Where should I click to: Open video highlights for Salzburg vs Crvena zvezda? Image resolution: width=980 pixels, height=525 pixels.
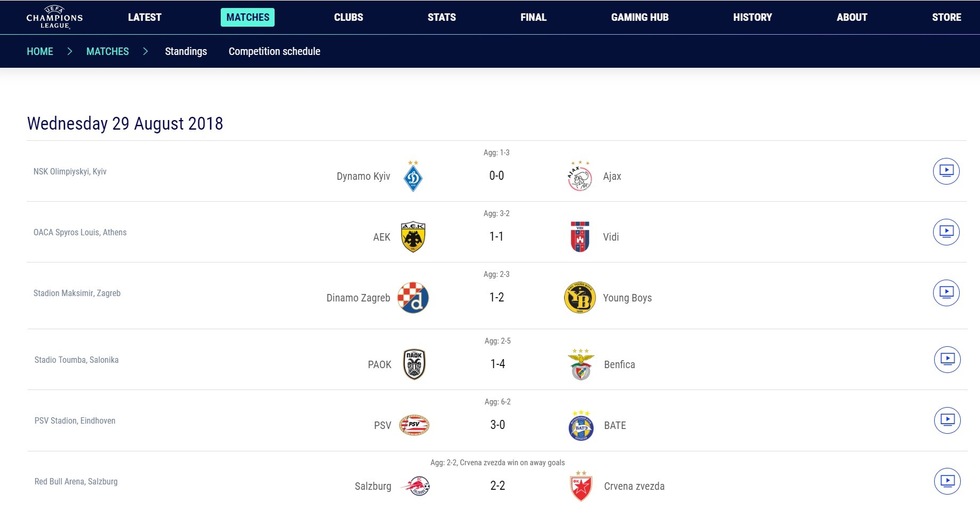coord(947,481)
